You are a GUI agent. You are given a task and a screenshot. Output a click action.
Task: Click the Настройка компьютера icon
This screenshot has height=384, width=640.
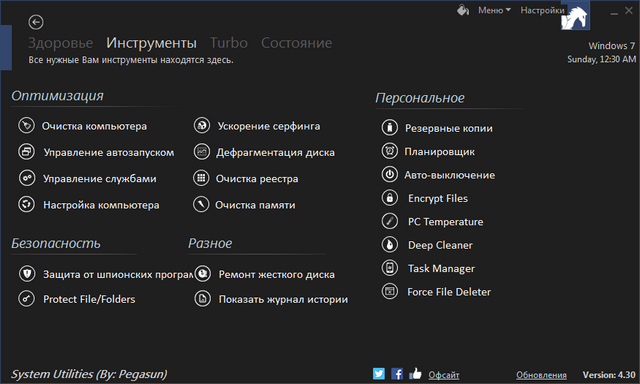tap(26, 204)
